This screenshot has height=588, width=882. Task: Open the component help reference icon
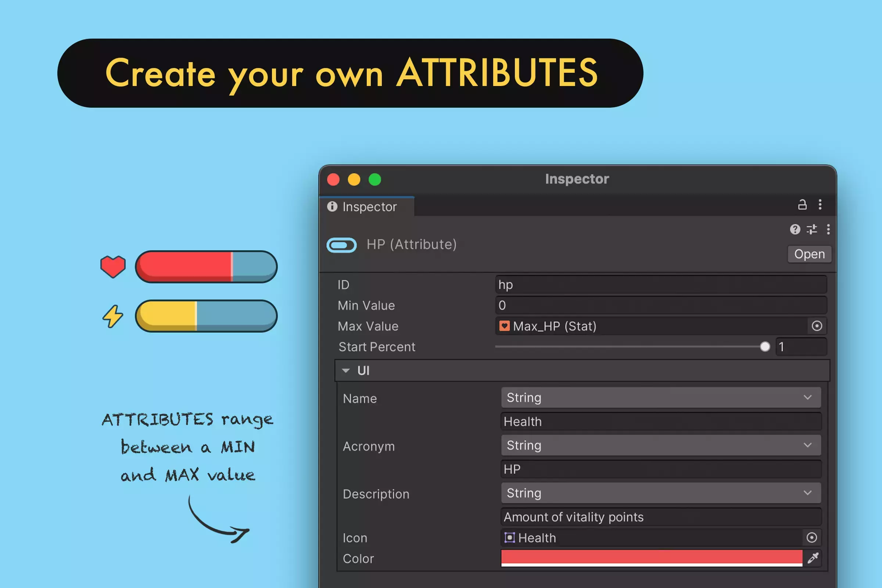(x=795, y=229)
